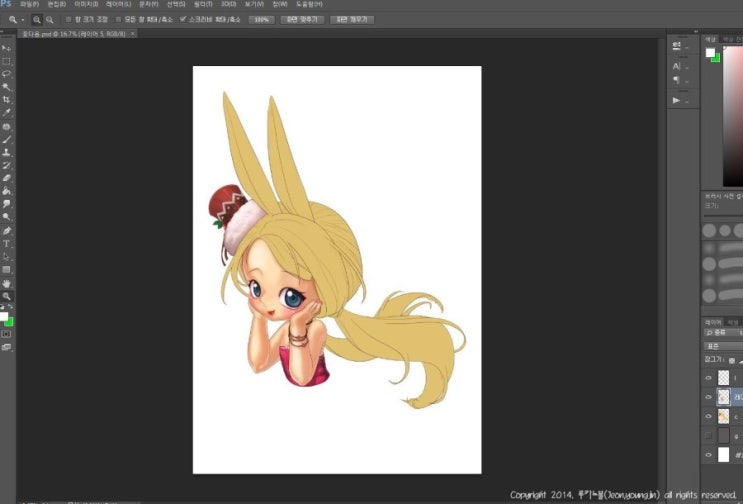
Task: Select the Hand tool
Action: [6, 284]
